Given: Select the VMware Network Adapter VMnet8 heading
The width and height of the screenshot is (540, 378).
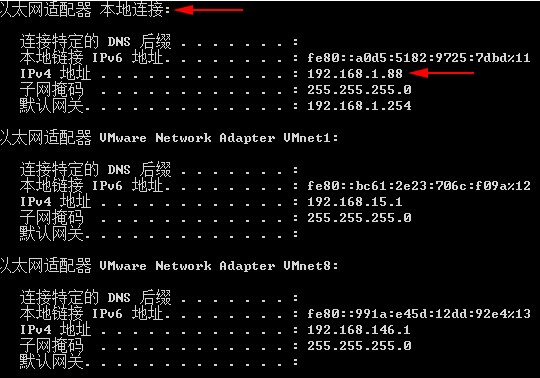Looking at the screenshot, I should [169, 266].
